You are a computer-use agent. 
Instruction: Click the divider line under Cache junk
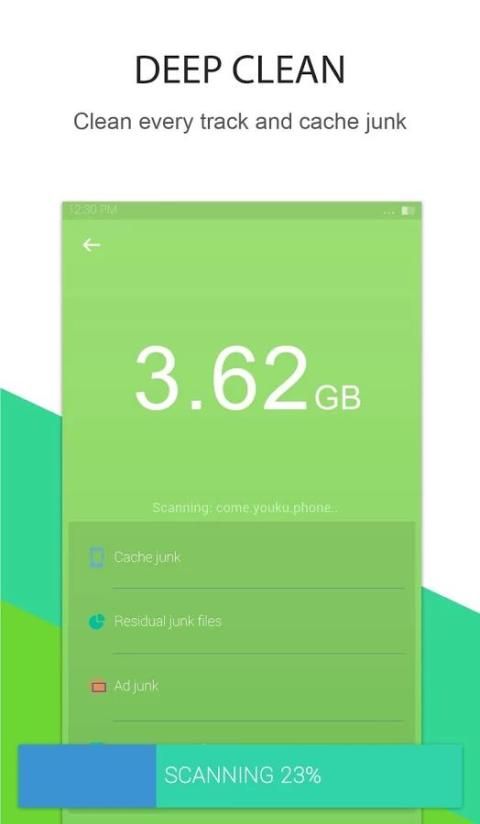click(258, 589)
